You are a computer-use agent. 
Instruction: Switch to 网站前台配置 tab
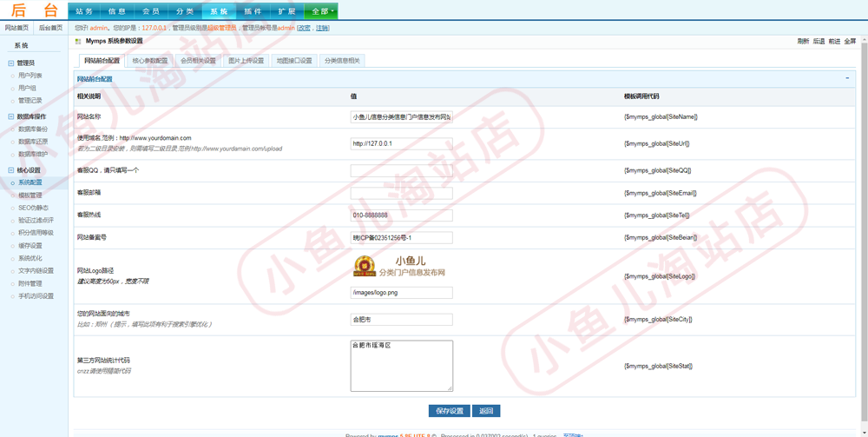(102, 61)
